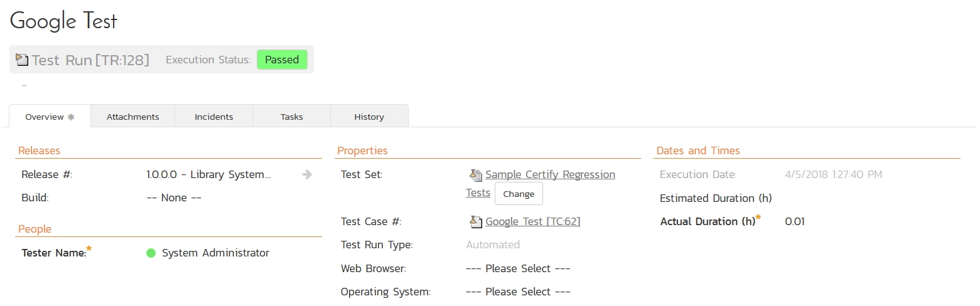Click the Actual Duration value 0.01 field
The width and height of the screenshot is (980, 306).
pyautogui.click(x=795, y=221)
